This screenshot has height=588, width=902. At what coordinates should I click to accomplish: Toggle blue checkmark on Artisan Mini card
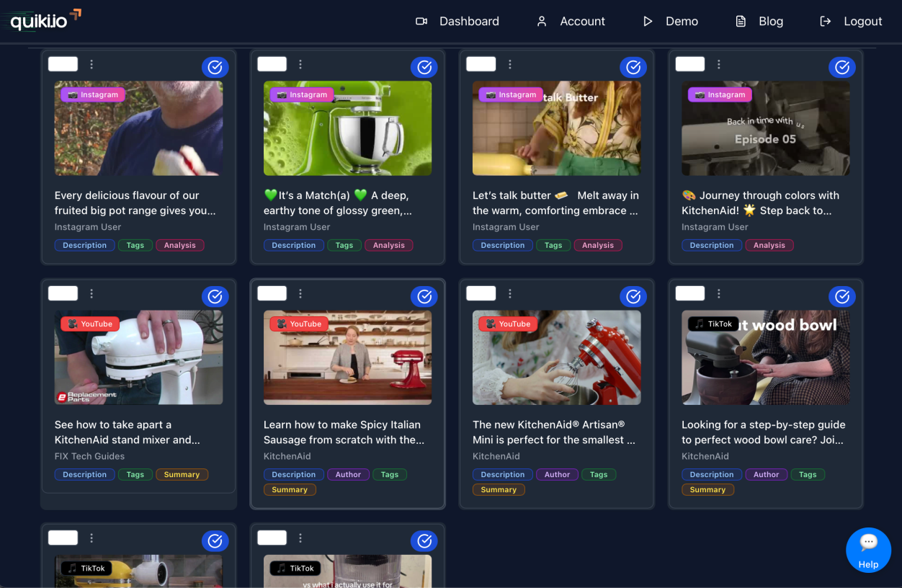tap(633, 296)
